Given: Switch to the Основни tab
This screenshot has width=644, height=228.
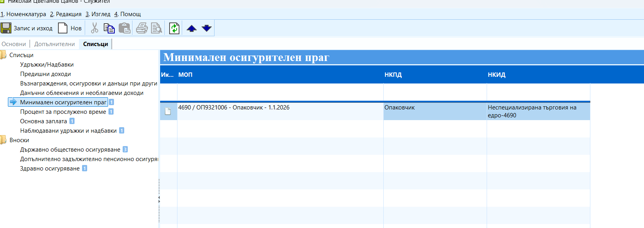Looking at the screenshot, I should [14, 44].
